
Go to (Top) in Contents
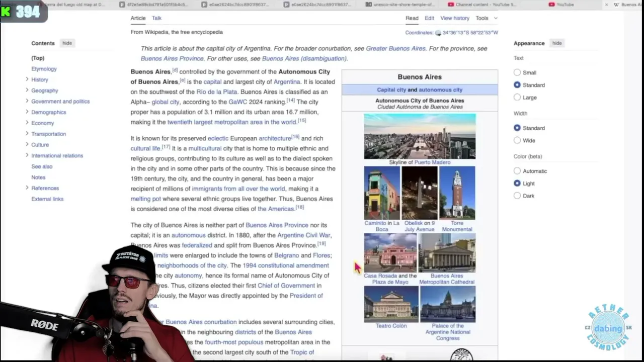click(38, 58)
